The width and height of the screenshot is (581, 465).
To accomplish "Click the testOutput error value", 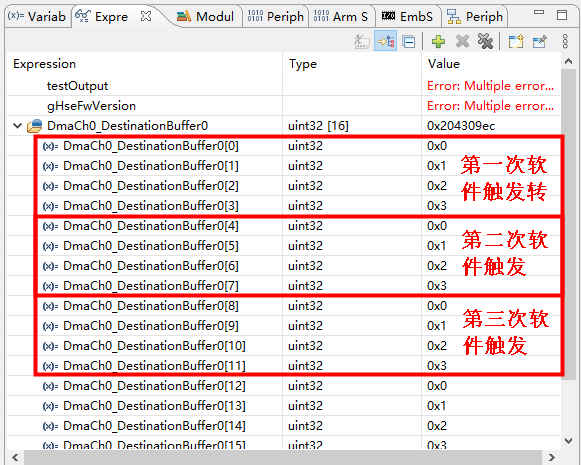I will (490, 86).
